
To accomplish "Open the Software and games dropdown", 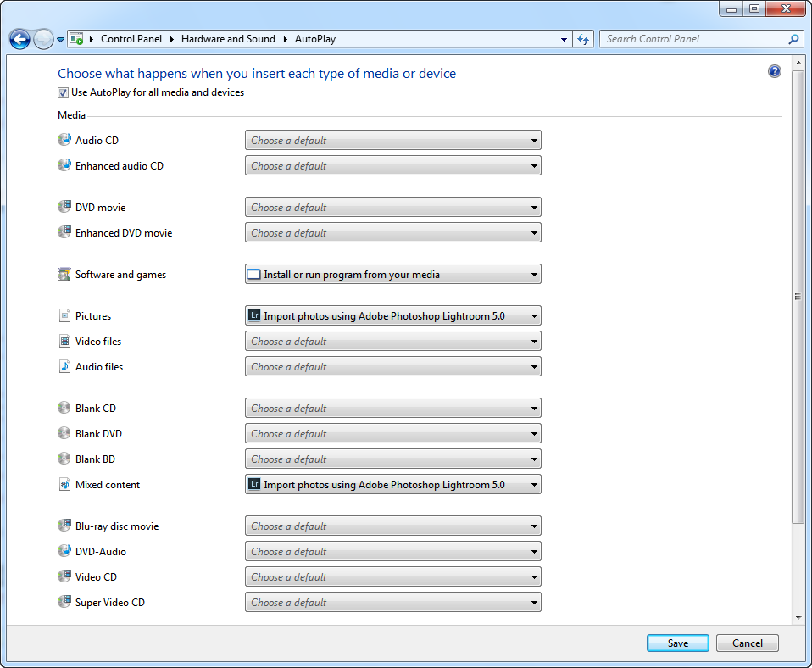I will coord(392,275).
